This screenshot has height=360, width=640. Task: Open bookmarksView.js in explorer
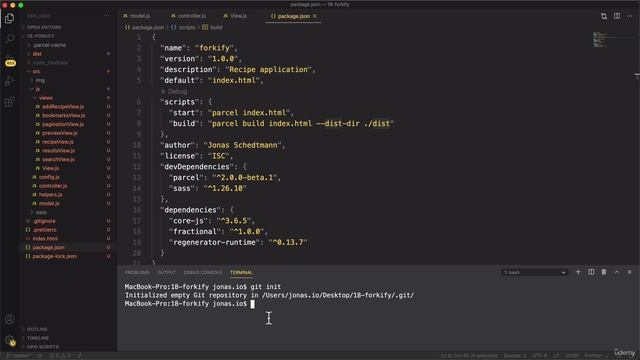pyautogui.click(x=63, y=116)
